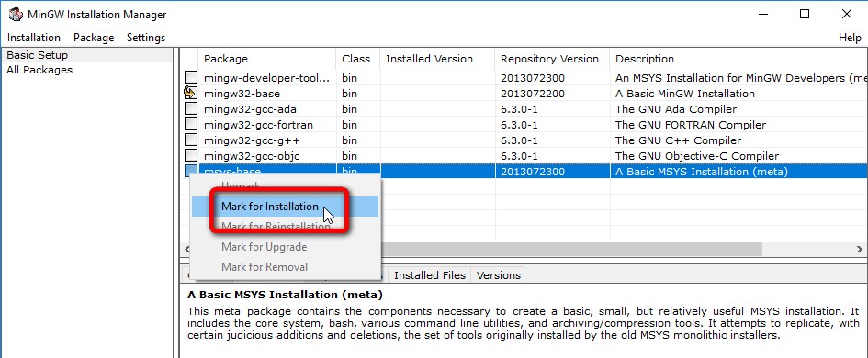Open the Installation menu
This screenshot has width=868, height=358.
[x=34, y=38]
